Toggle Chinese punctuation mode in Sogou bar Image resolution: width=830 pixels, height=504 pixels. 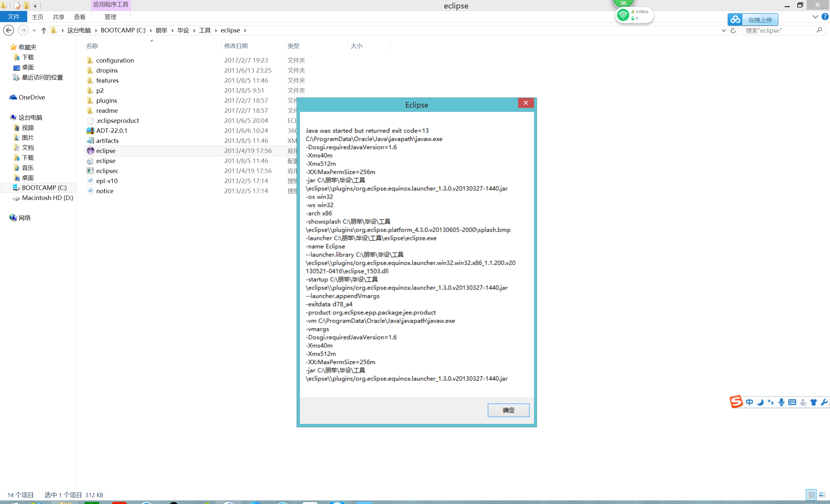click(771, 402)
